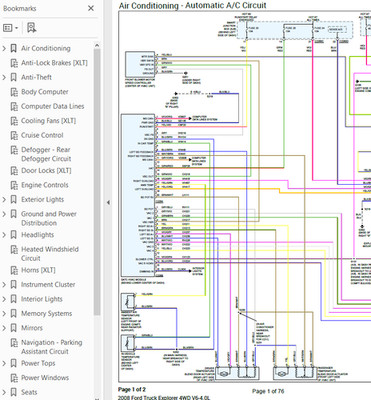371x400 pixels.
Task: Click the Heated Windshield Circuit bookmark icon
Action: click(14, 250)
